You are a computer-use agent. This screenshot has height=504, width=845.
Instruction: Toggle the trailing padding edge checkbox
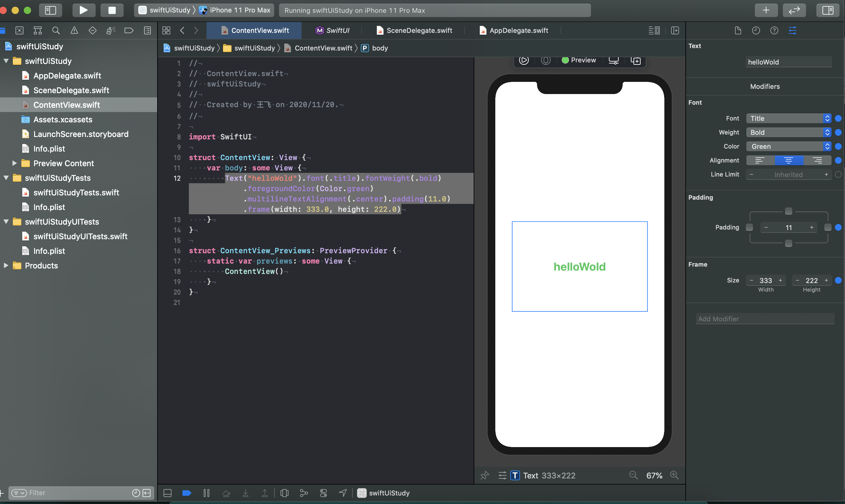828,227
